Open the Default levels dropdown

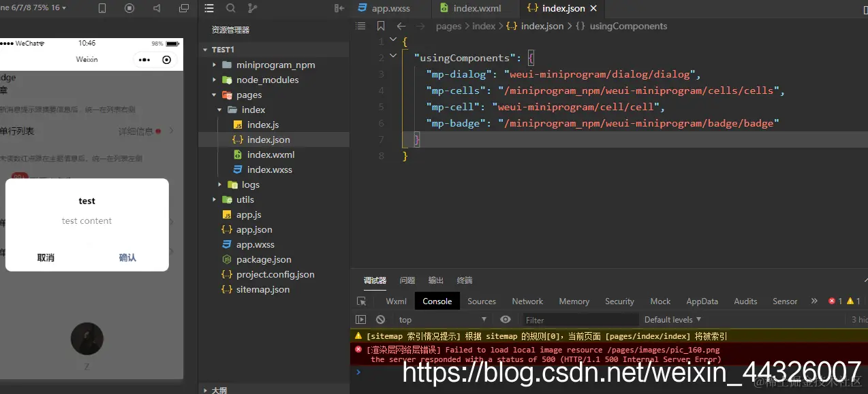(x=672, y=319)
